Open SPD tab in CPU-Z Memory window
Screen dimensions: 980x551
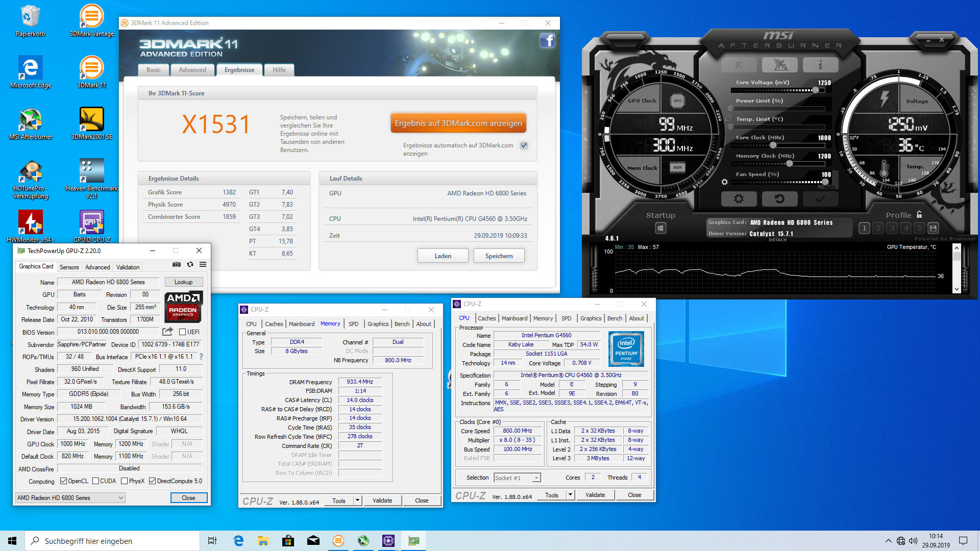(354, 324)
